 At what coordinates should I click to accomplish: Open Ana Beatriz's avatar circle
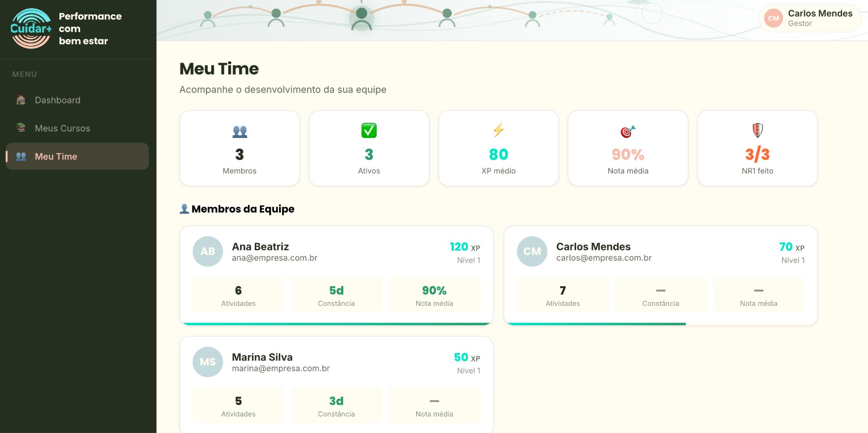coord(207,251)
